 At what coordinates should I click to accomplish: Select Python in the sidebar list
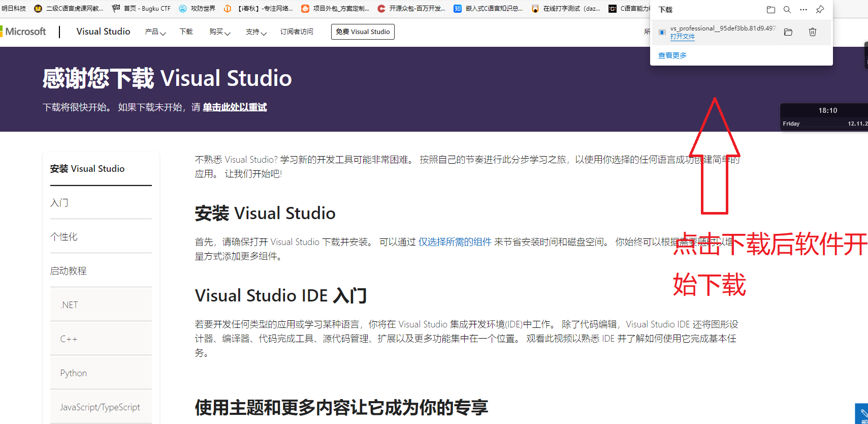(101, 373)
